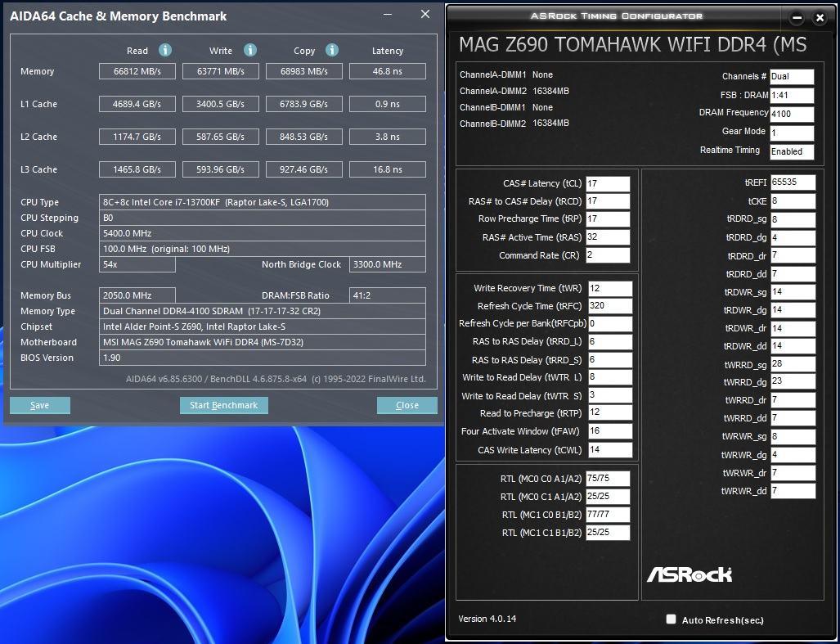
Task: Click the L3 Cache Latency value 16.8 ns
Action: click(x=388, y=169)
